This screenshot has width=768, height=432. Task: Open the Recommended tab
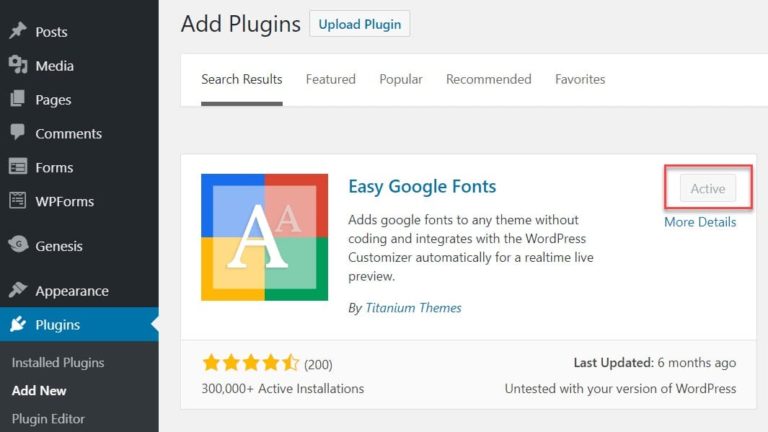[x=488, y=79]
